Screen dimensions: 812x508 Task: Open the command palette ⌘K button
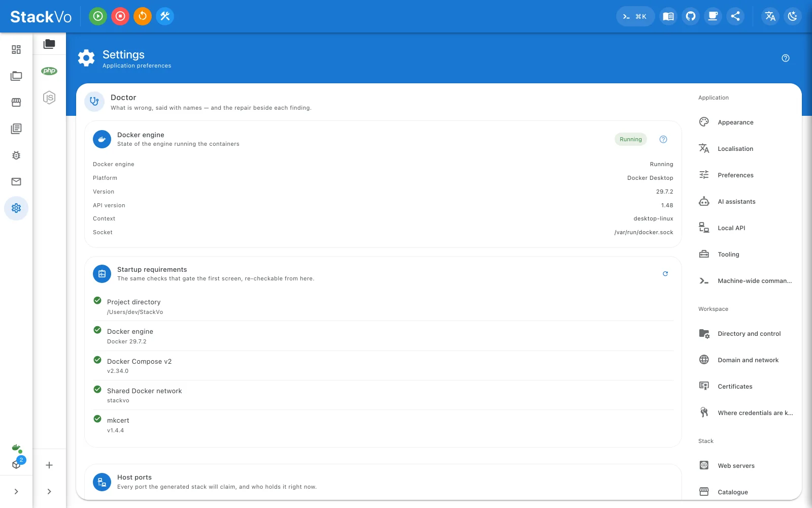[x=635, y=16]
